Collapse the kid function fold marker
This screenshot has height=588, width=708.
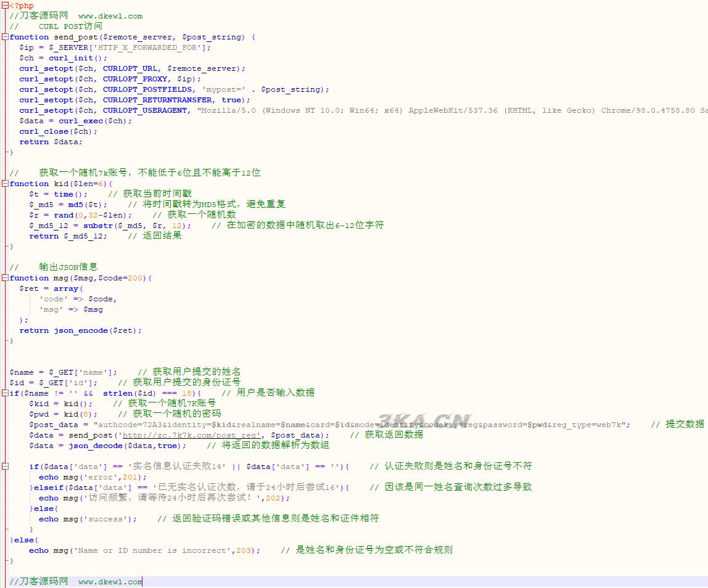4,184
